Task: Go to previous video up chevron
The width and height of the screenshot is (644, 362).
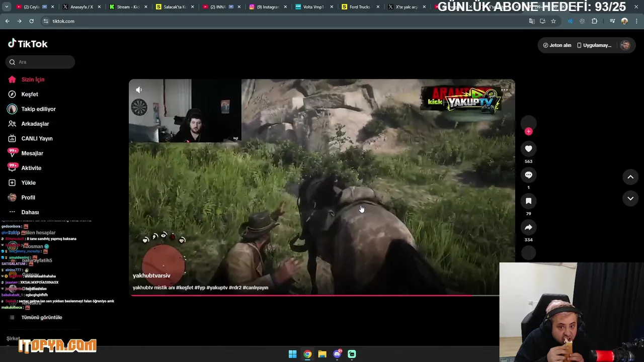Action: [630, 177]
